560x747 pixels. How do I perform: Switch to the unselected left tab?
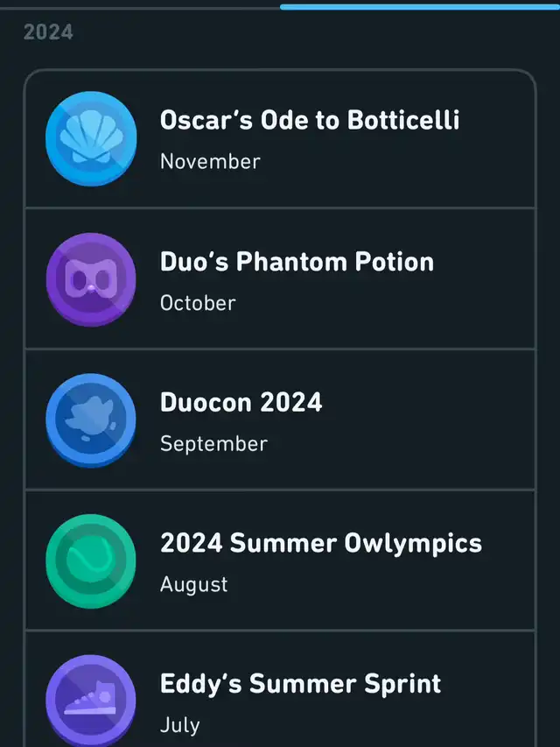point(140,6)
